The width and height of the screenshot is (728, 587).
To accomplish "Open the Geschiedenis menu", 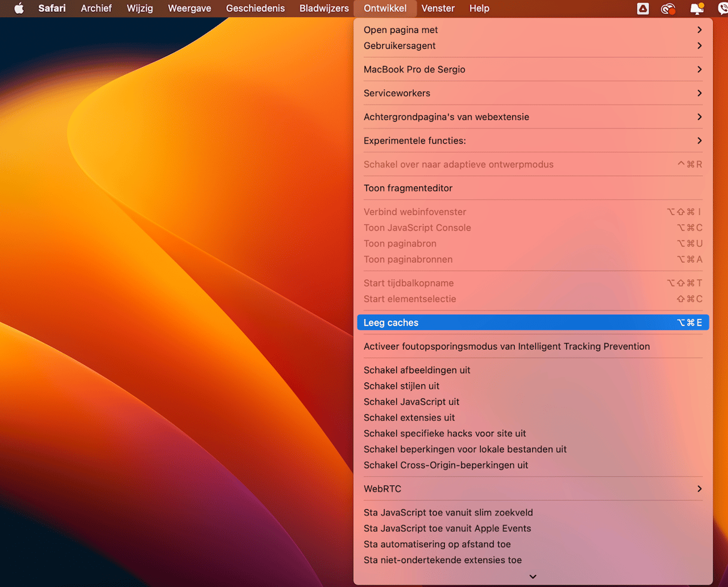I will 255,8.
